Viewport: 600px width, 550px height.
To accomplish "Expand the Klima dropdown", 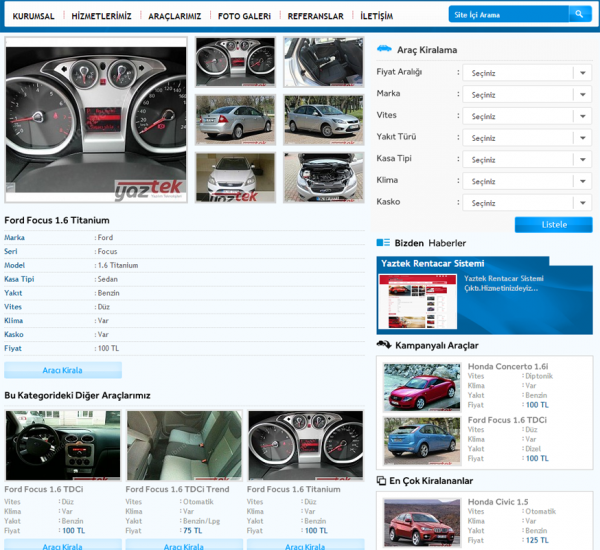I will (x=527, y=181).
